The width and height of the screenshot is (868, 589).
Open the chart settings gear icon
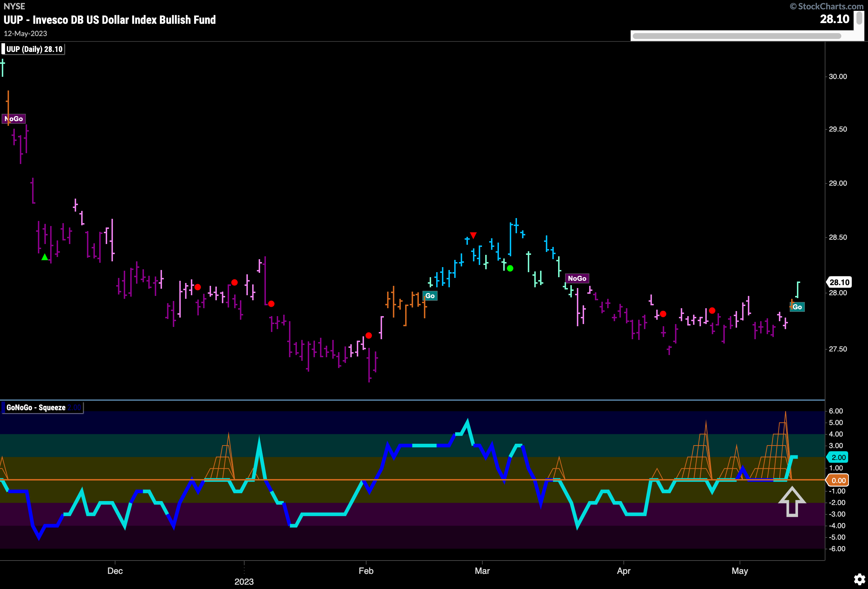[859, 579]
